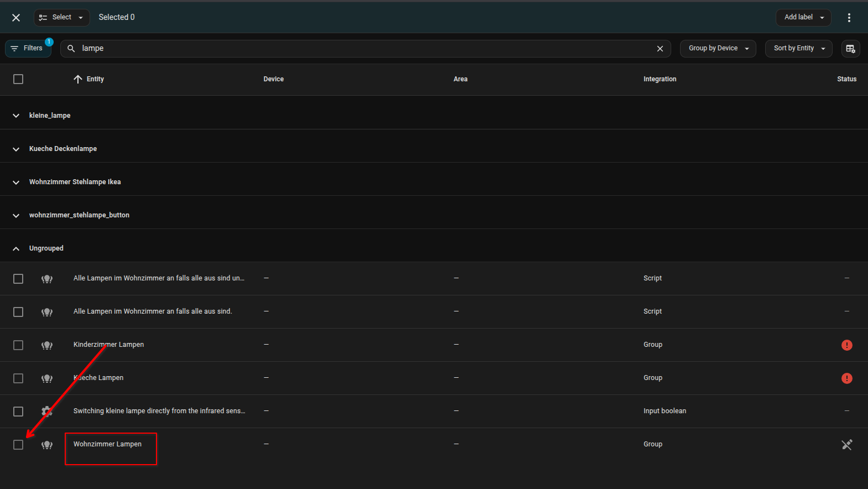The width and height of the screenshot is (868, 489).
Task: Open the Select dropdown
Action: tap(61, 18)
